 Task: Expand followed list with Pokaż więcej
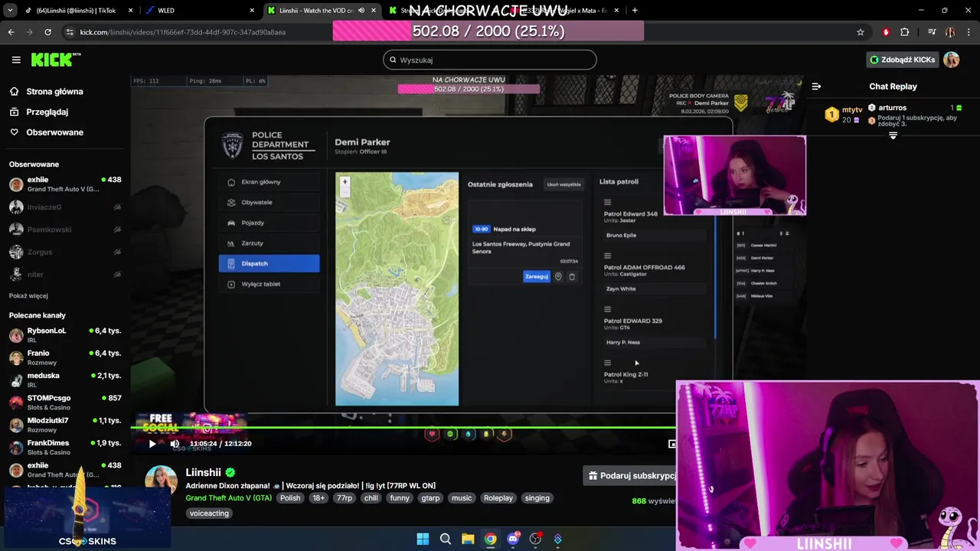28,295
